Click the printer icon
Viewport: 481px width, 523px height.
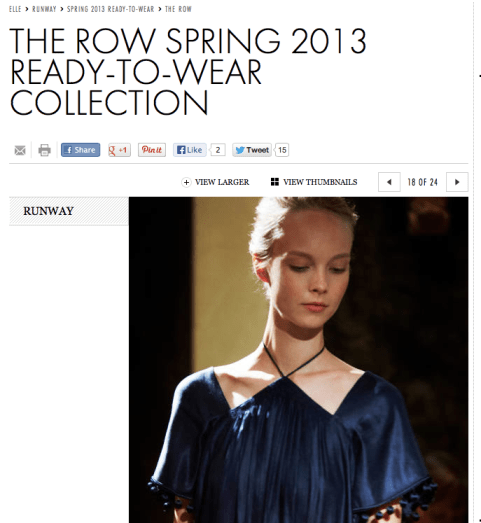(x=44, y=150)
